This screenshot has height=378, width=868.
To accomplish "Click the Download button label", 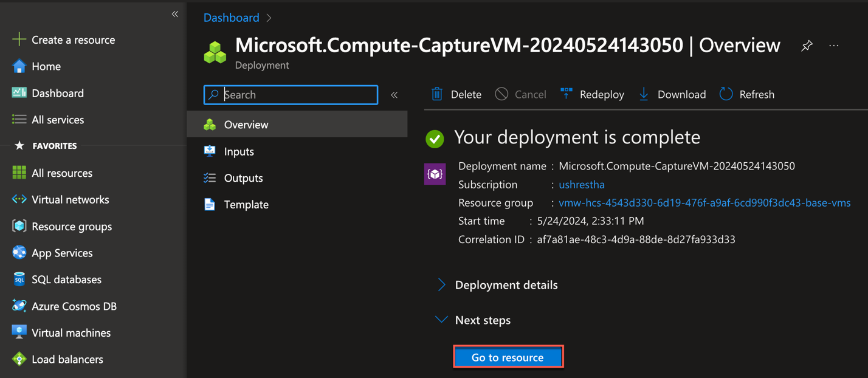I will pos(681,94).
